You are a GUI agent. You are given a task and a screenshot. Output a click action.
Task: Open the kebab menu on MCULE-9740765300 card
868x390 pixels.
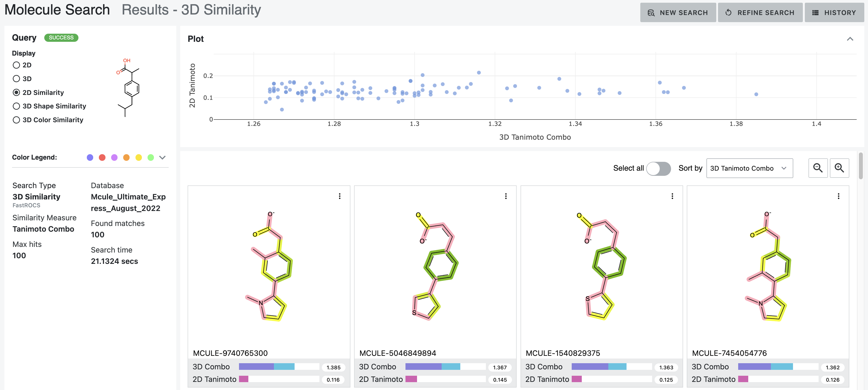coord(339,196)
